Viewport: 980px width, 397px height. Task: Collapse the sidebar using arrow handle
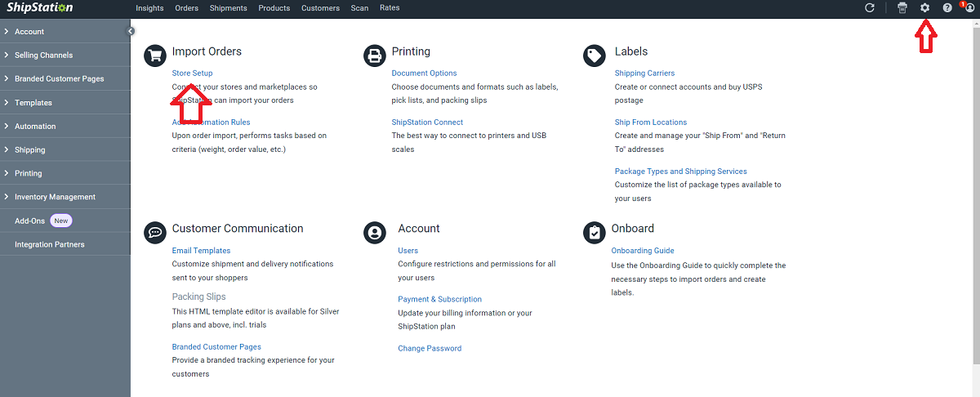[x=131, y=31]
